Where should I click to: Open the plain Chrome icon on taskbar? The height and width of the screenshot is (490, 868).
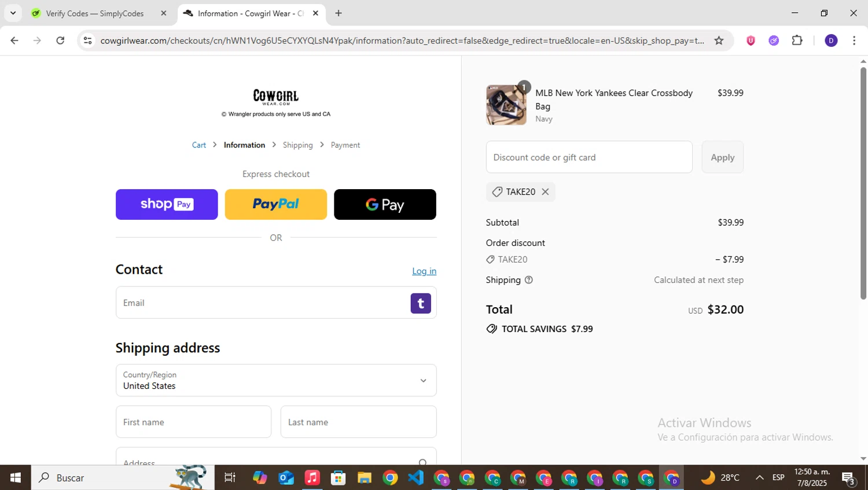[390, 478]
